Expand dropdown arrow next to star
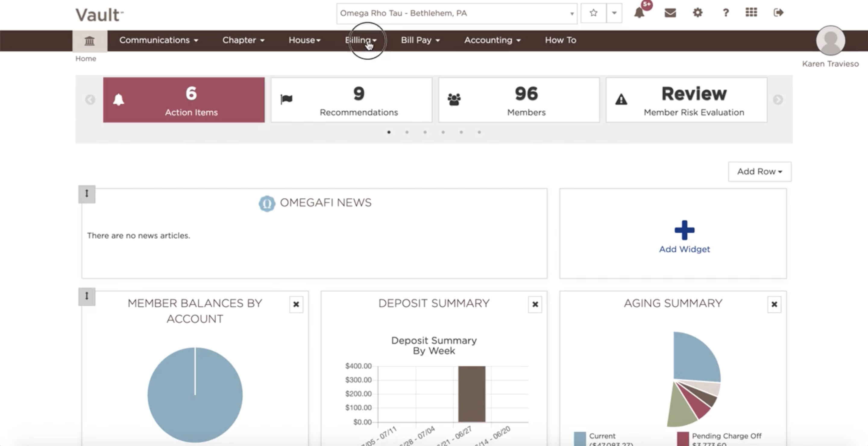The width and height of the screenshot is (868, 446). pos(614,13)
